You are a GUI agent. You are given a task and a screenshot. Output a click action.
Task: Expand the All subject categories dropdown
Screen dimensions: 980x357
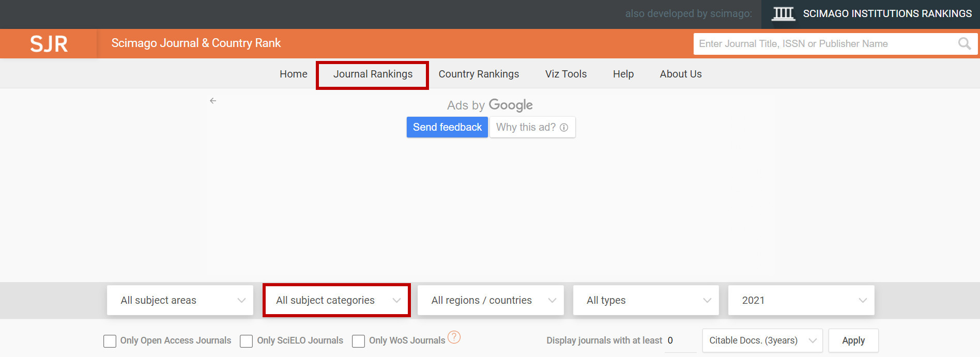pos(336,300)
